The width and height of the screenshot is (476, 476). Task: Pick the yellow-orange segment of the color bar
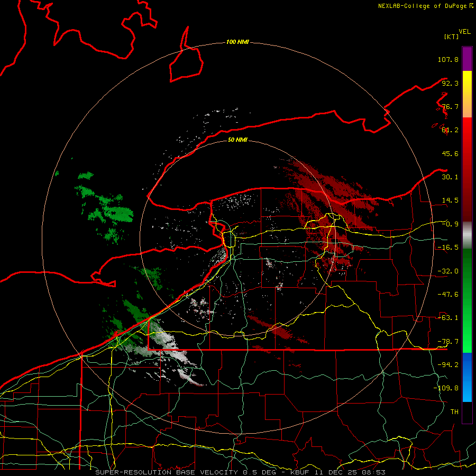tap(467, 94)
